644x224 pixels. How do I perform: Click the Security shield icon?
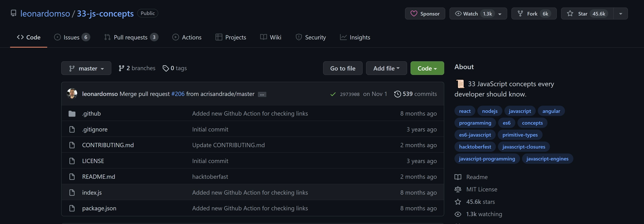click(x=298, y=37)
